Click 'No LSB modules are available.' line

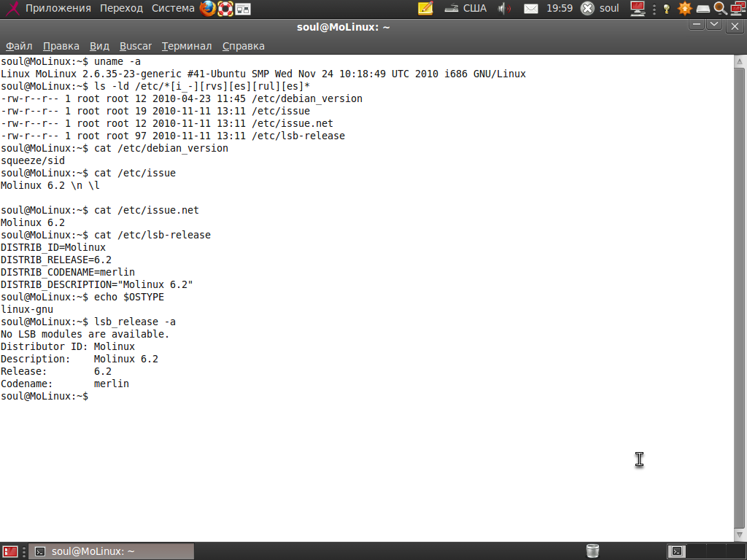pos(85,334)
